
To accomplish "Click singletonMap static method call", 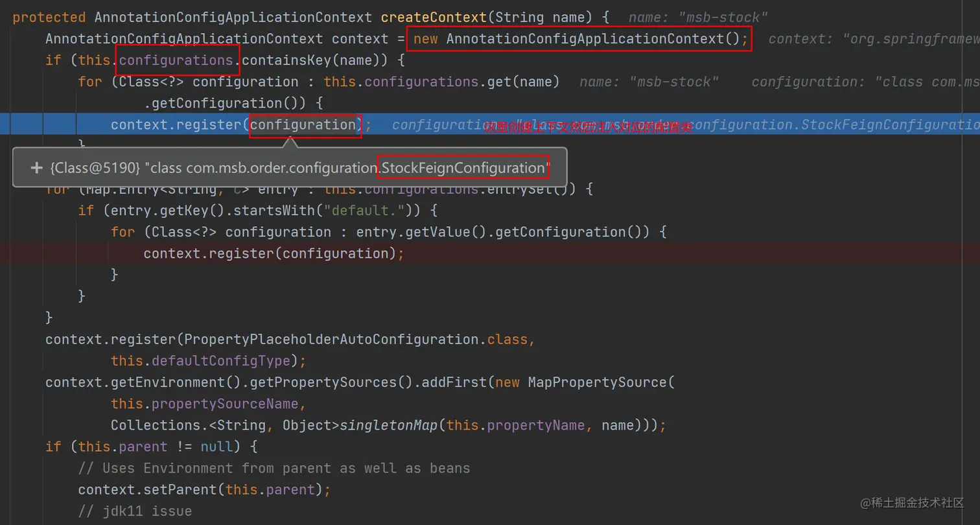I will point(389,425).
